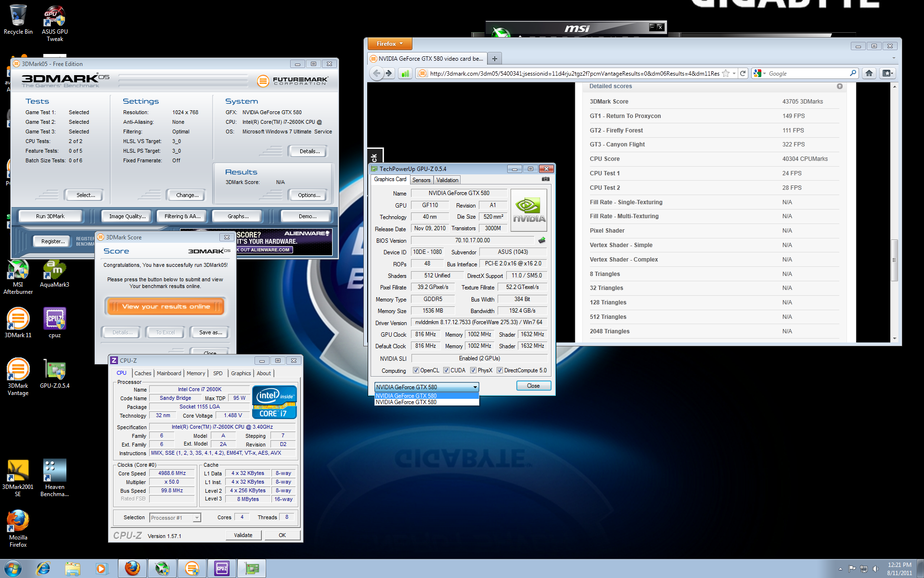The image size is (924, 578).
Task: Click the volume speaker tray icon
Action: pos(875,569)
